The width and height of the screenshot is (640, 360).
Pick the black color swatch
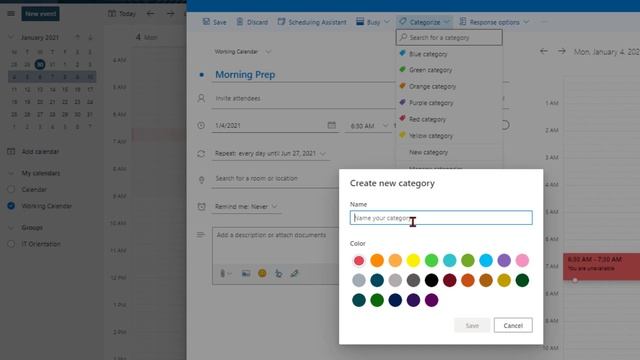[431, 280]
